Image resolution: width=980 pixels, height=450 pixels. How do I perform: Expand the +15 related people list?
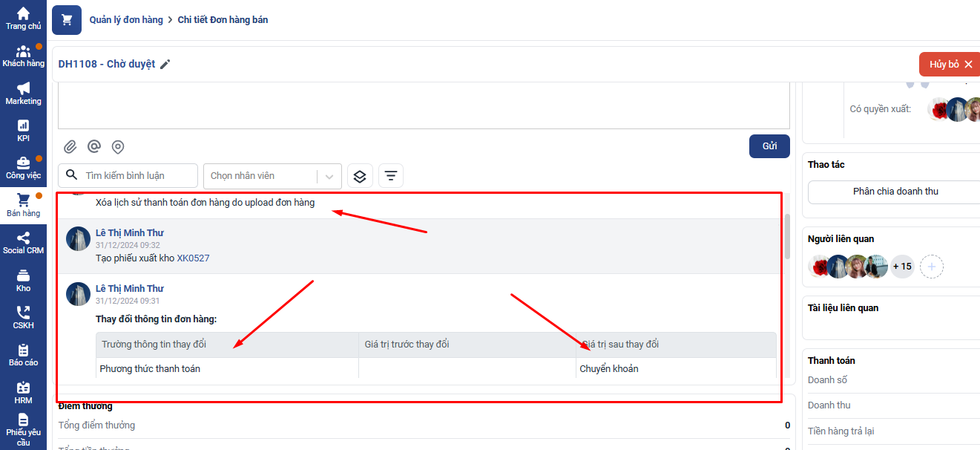coord(902,267)
